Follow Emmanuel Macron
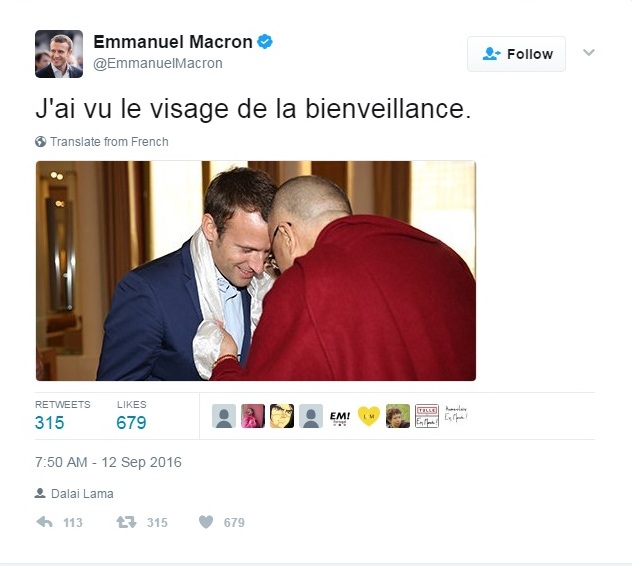Viewport: 632px width, 566px height. coord(516,54)
